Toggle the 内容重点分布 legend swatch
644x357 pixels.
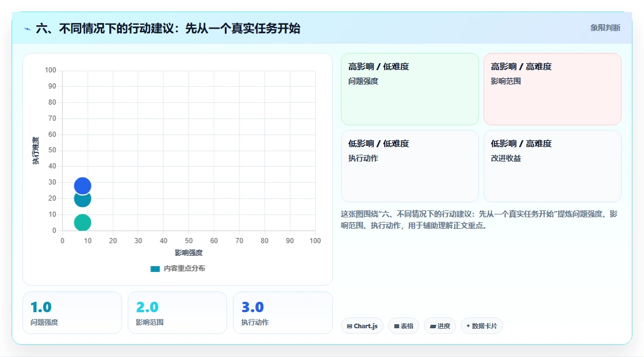(155, 268)
